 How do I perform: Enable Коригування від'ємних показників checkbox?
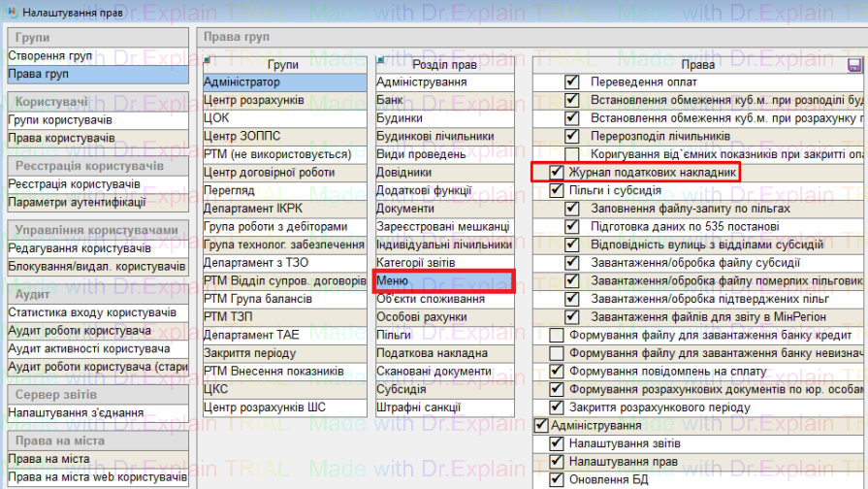pos(571,154)
